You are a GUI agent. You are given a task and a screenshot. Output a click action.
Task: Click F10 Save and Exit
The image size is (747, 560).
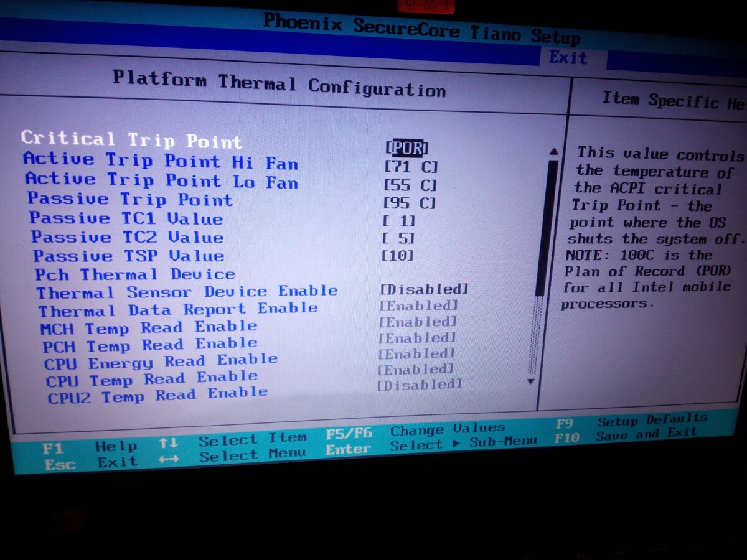626,435
